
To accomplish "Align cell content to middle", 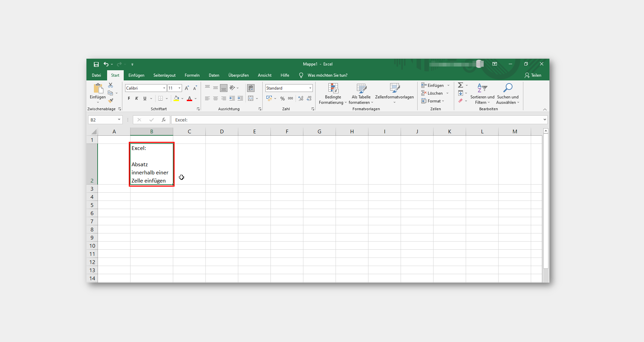I will [216, 88].
